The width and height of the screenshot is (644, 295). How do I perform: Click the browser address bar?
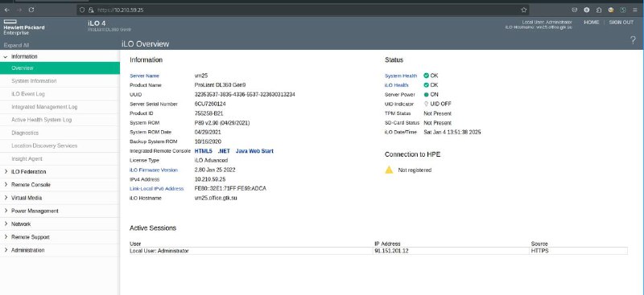pos(303,10)
